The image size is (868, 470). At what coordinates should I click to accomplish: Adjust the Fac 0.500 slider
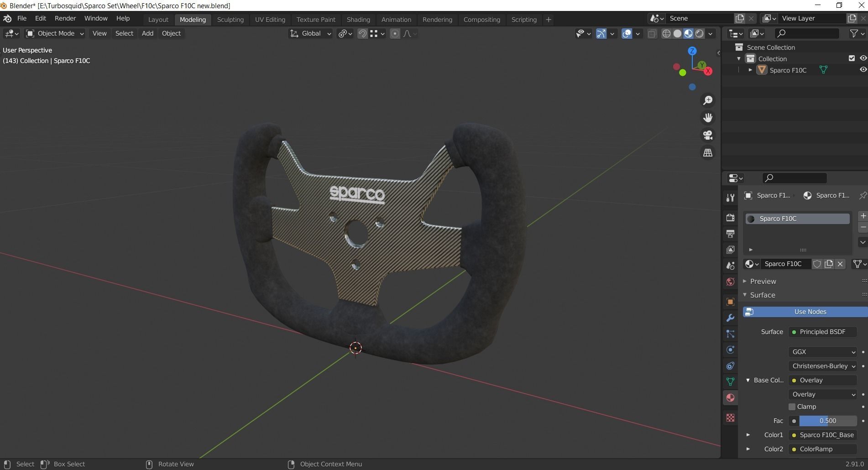[828, 421]
